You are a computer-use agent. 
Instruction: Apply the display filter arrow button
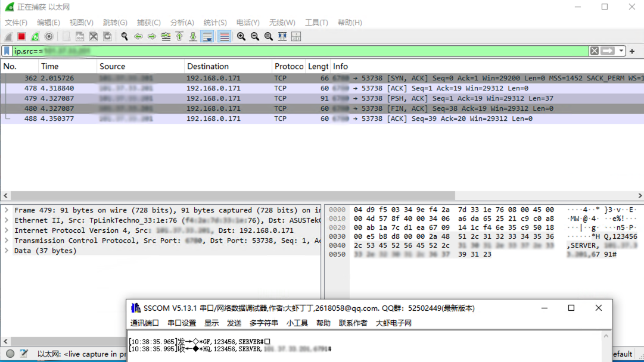pos(608,51)
